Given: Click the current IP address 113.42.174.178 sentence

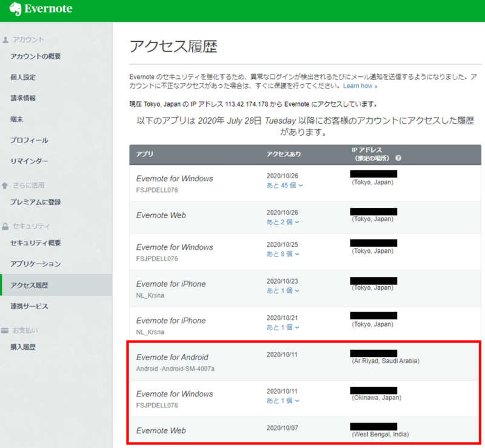Looking at the screenshot, I should coord(253,104).
